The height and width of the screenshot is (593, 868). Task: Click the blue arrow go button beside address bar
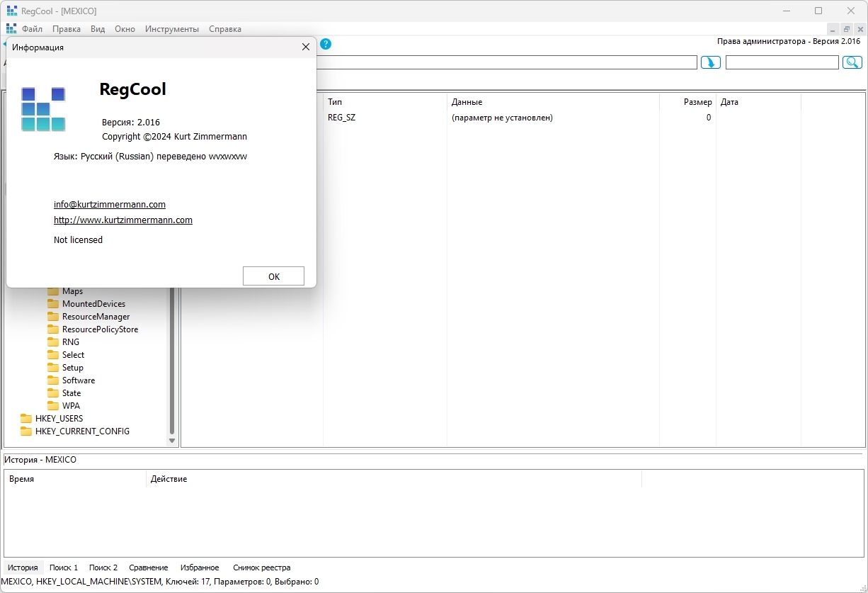711,62
